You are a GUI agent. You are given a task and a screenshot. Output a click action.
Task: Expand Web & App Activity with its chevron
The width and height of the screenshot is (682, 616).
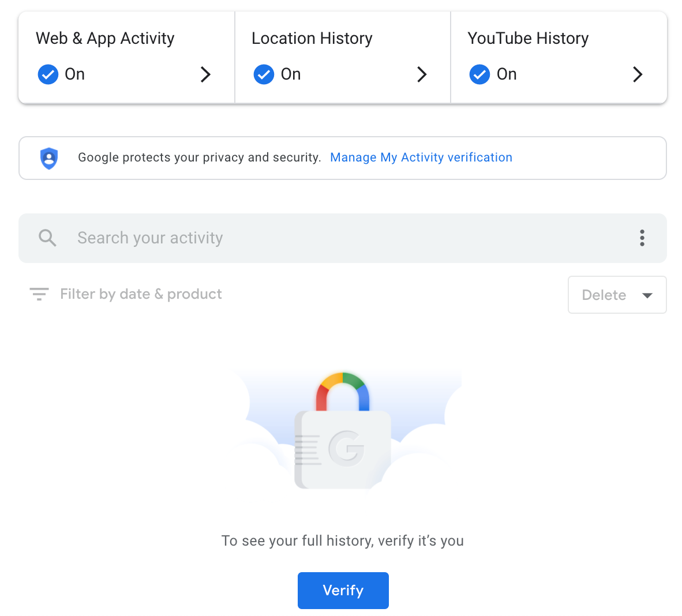click(205, 74)
